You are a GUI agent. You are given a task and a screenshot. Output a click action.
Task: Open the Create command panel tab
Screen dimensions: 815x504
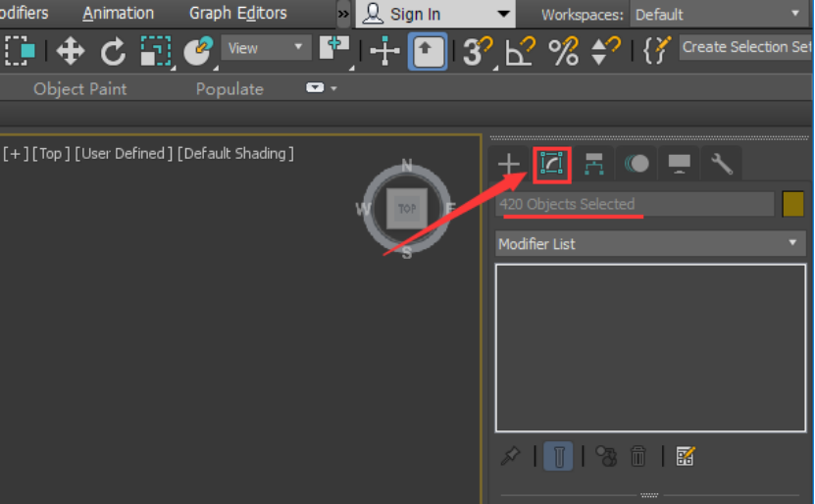(508, 164)
